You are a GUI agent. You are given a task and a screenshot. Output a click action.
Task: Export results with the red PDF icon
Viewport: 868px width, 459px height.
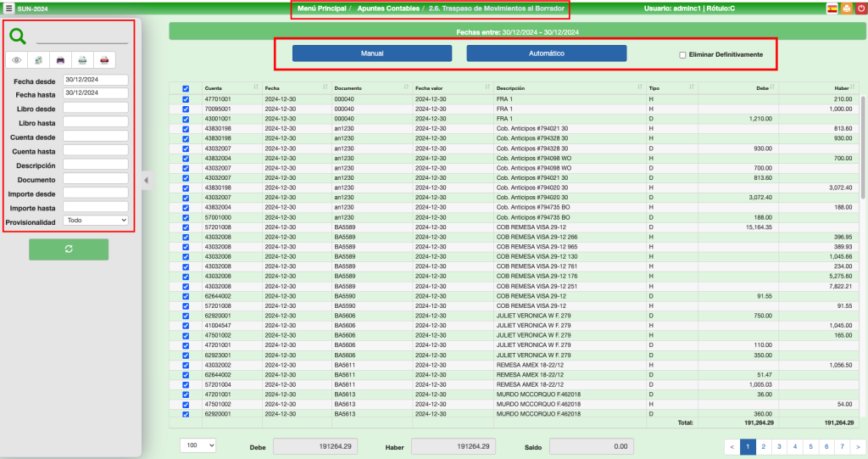point(103,60)
